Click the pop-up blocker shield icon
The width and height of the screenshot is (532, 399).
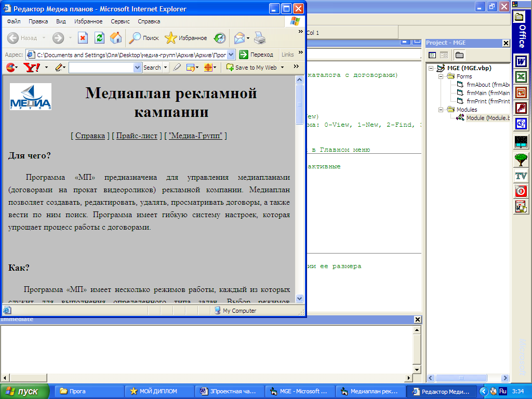pos(190,67)
